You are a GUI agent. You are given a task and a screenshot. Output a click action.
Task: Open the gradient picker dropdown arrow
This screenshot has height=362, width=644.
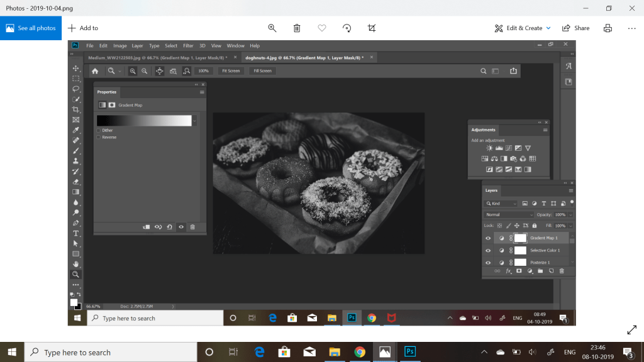click(195, 121)
